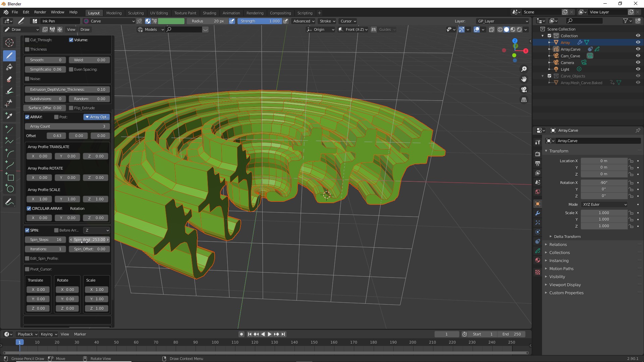This screenshot has width=644, height=362.
Task: Click the Strength slider in header
Action: tap(260, 21)
